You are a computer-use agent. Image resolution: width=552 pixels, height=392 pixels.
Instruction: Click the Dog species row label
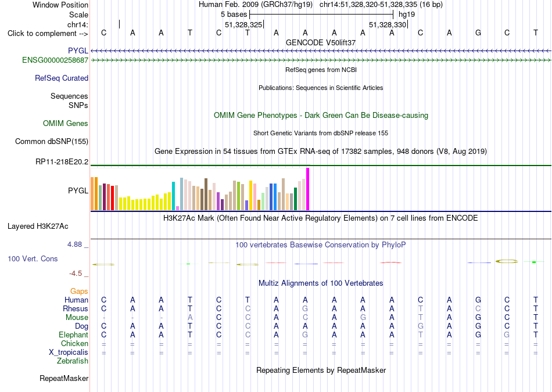(x=82, y=326)
